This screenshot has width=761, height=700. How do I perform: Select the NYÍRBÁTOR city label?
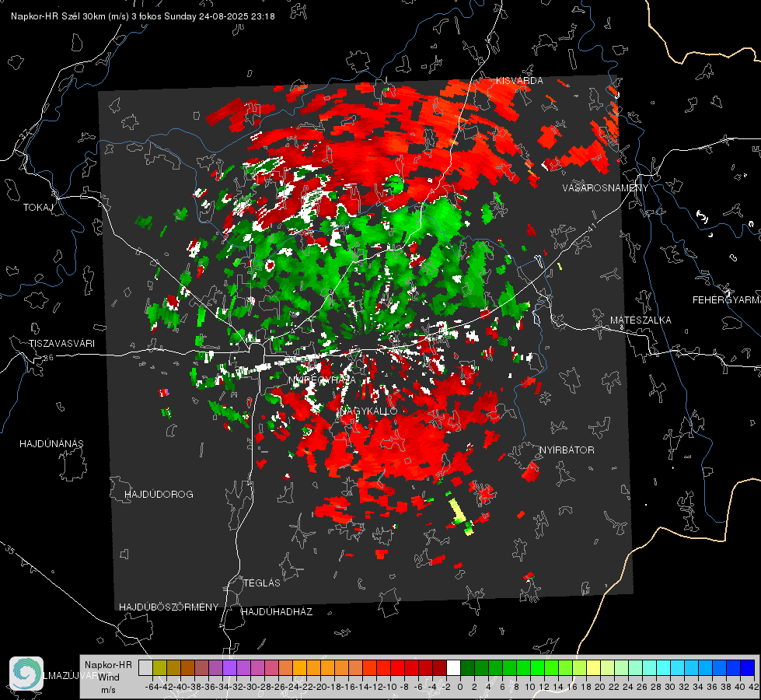tap(567, 450)
